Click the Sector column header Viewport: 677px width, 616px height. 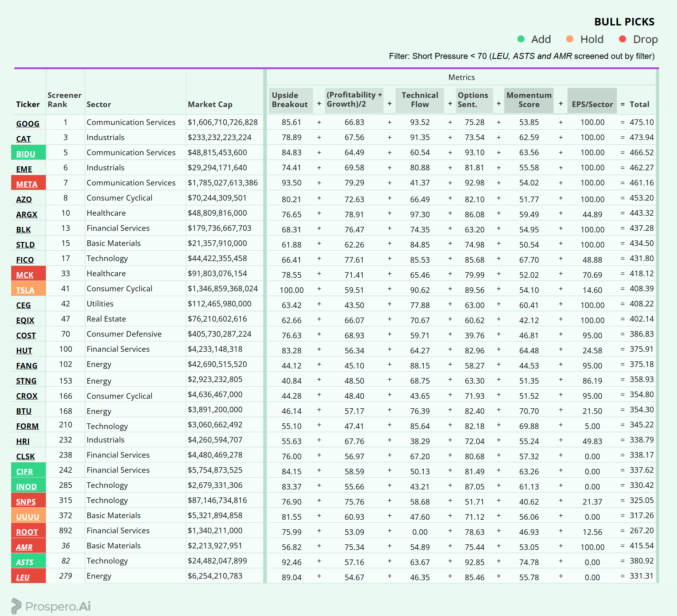[x=99, y=104]
